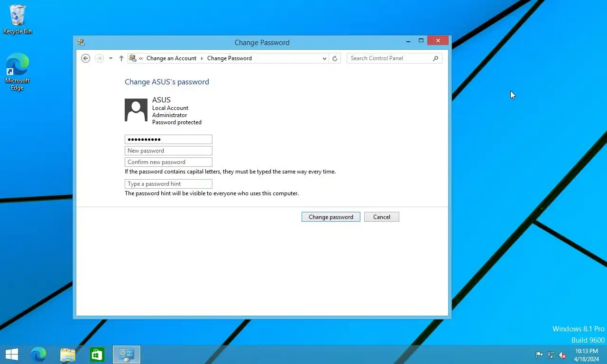Click the Confirm new password field
Viewport: 607px width, 364px height.
168,162
